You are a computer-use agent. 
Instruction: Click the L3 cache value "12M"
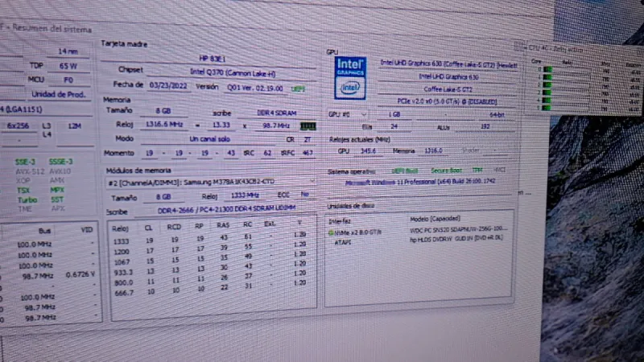74,126
